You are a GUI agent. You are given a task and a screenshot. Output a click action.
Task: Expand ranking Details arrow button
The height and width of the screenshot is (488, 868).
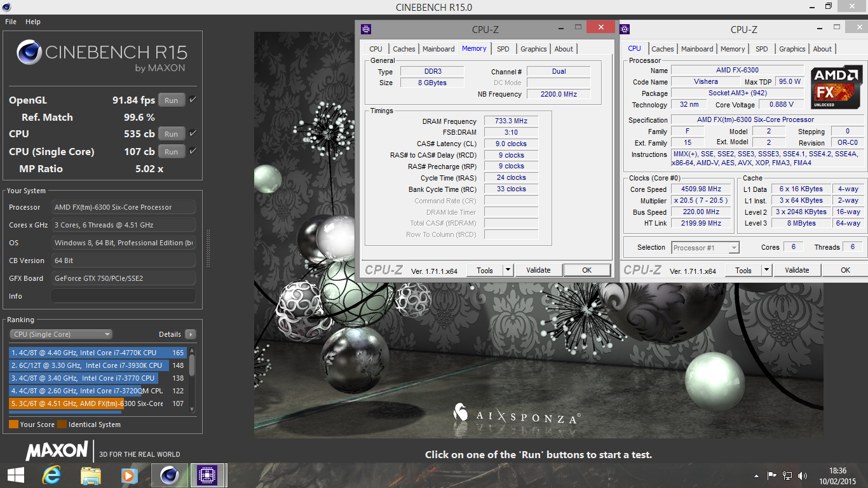pos(191,334)
